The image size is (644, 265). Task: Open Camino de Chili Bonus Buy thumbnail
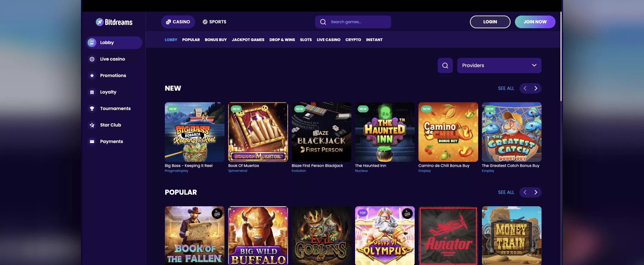448,132
